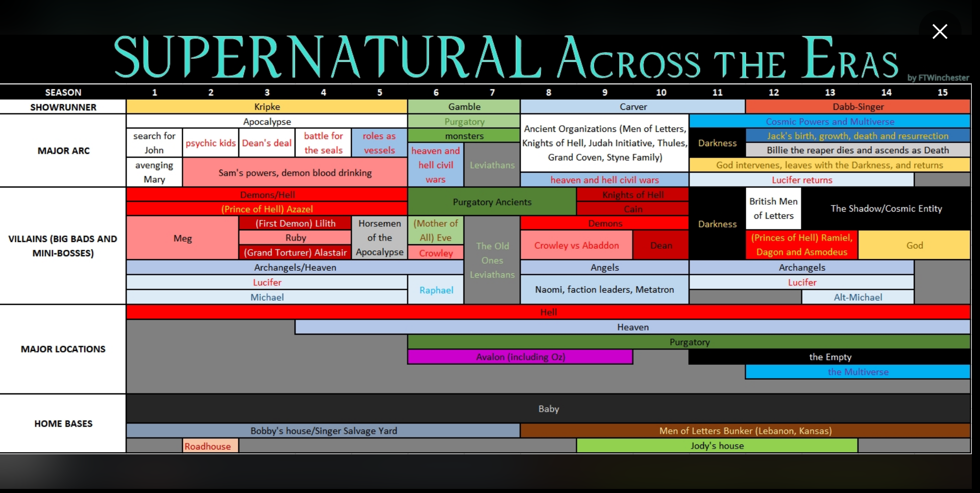This screenshot has height=493, width=980.
Task: Click the 'Demons/Hell' villain cell
Action: [267, 195]
